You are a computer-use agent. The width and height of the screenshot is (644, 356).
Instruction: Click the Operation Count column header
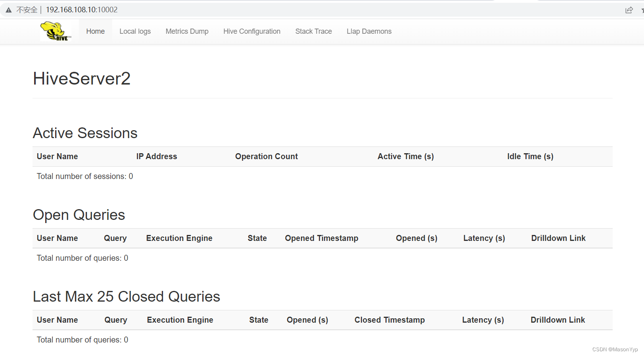pos(266,156)
